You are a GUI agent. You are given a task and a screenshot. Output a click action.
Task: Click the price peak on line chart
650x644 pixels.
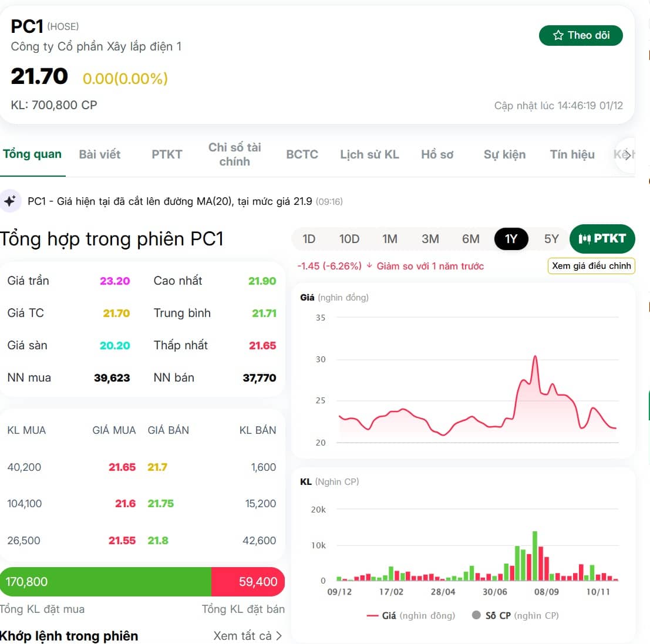pos(535,356)
